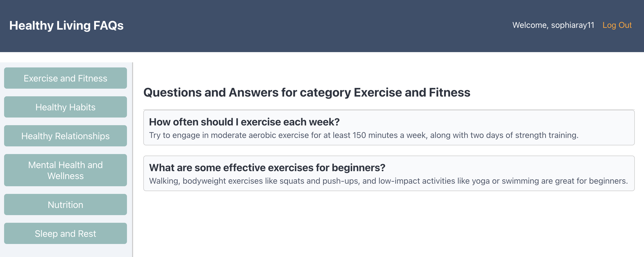This screenshot has width=644, height=257.
Task: Open the Healthy Habits category
Action: pos(65,107)
